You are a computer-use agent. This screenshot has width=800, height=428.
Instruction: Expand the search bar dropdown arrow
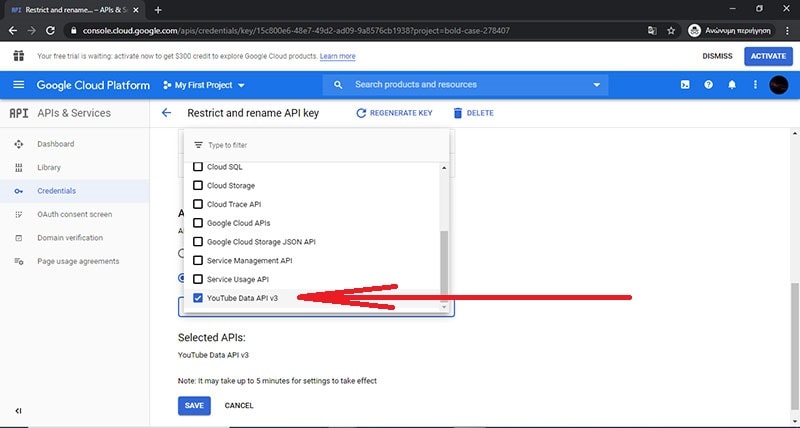(x=597, y=85)
